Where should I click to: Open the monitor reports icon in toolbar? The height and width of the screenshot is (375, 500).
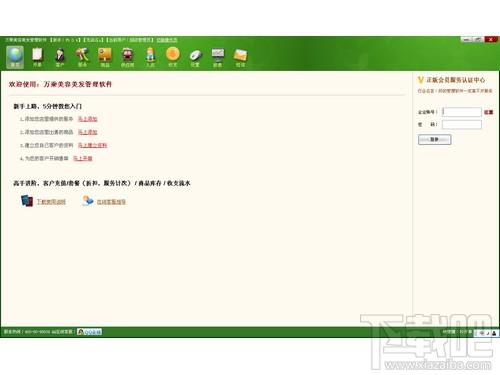(x=218, y=57)
